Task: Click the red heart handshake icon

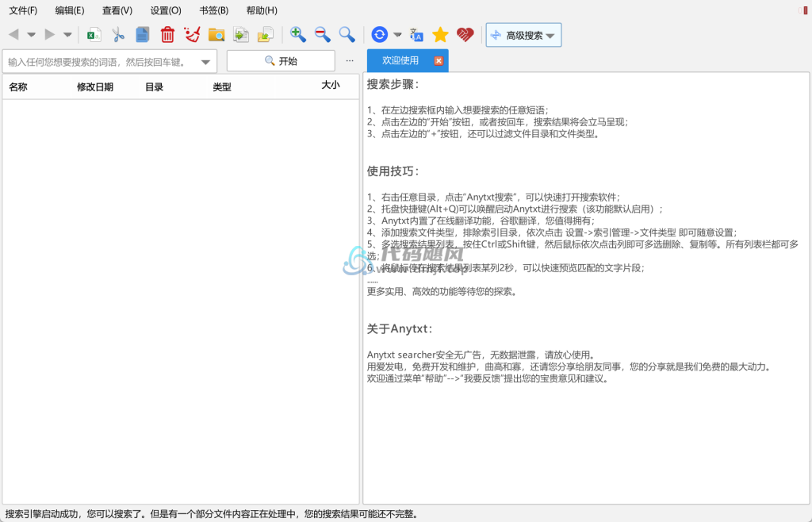Action: (x=465, y=35)
